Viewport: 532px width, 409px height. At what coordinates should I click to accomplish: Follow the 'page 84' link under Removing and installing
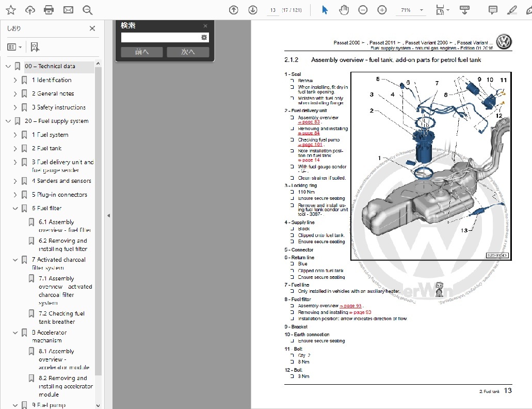click(309, 133)
